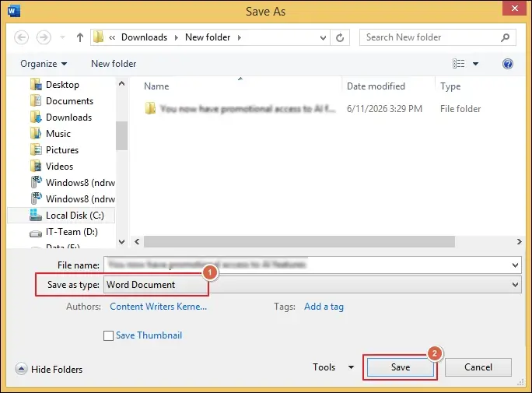532x393 pixels.
Task: Enable the Save Thumbnail checkbox
Action: click(x=109, y=335)
